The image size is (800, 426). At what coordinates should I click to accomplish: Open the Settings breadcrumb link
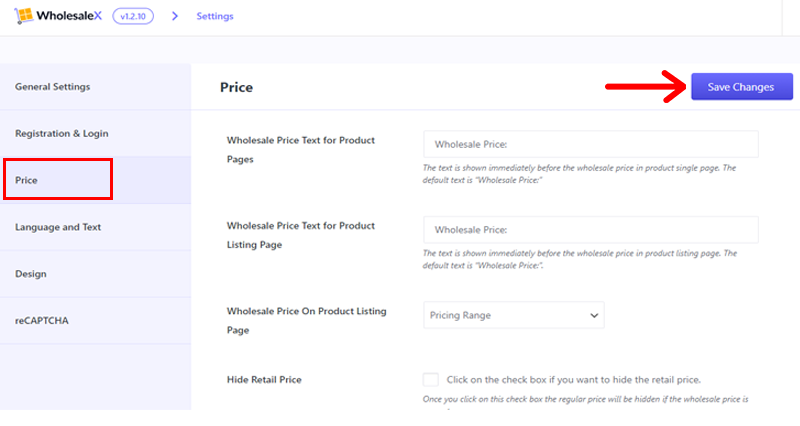coord(215,16)
